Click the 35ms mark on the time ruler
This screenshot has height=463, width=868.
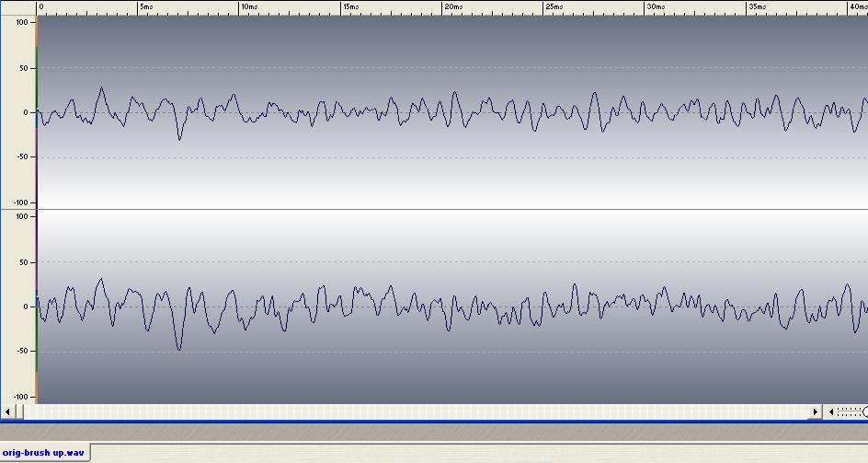pos(758,6)
